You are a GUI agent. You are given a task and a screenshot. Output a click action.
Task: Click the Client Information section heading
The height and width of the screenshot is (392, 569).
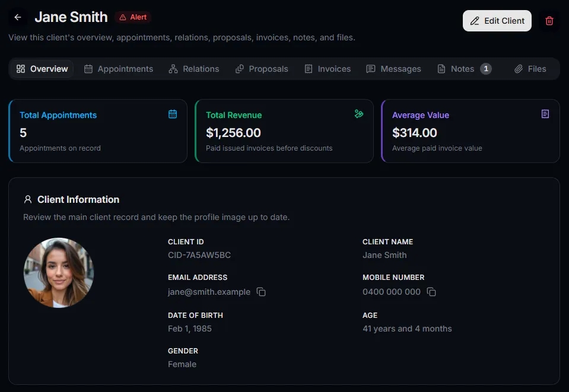(78, 199)
